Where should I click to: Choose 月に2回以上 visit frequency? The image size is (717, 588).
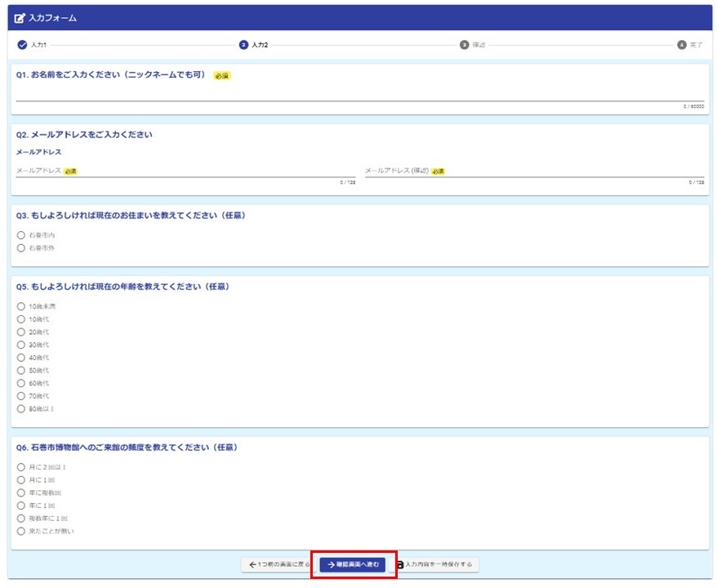click(x=21, y=467)
